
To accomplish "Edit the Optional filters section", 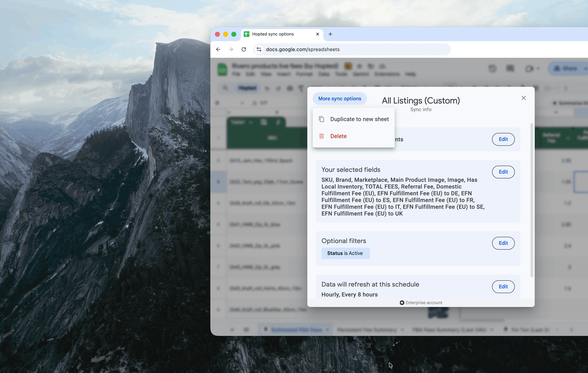I will point(503,243).
